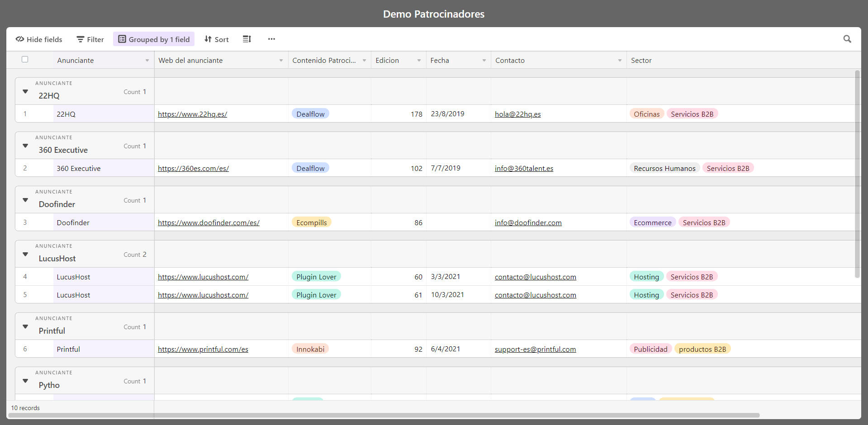Open the Edicion column dropdown arrow
Screen dimensions: 868x425
point(419,61)
